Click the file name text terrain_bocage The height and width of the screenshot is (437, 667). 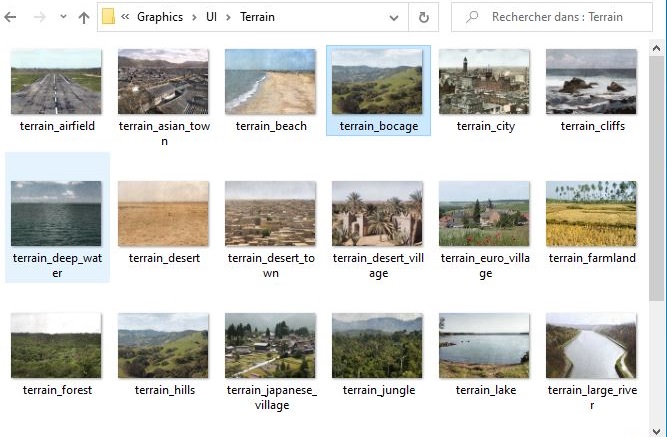pos(379,126)
